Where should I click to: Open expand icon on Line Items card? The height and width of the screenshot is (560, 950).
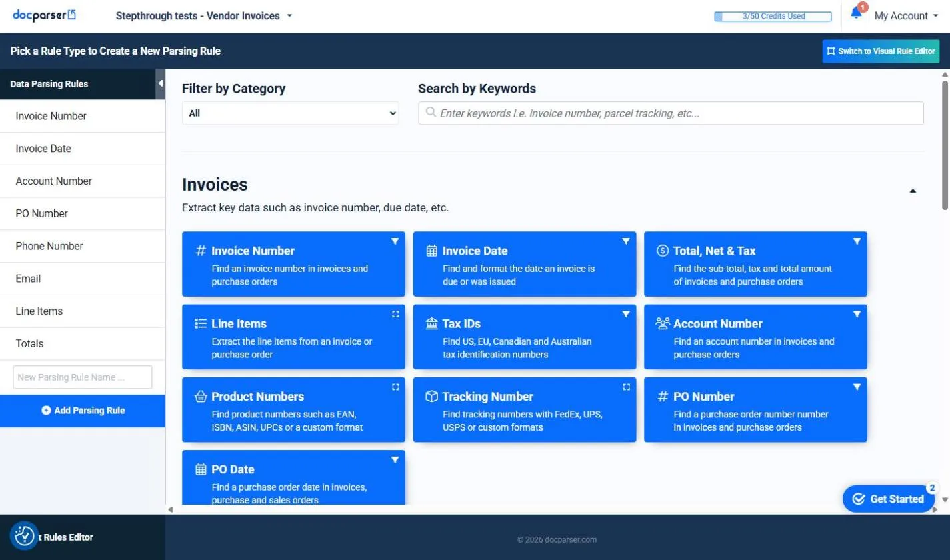point(395,314)
